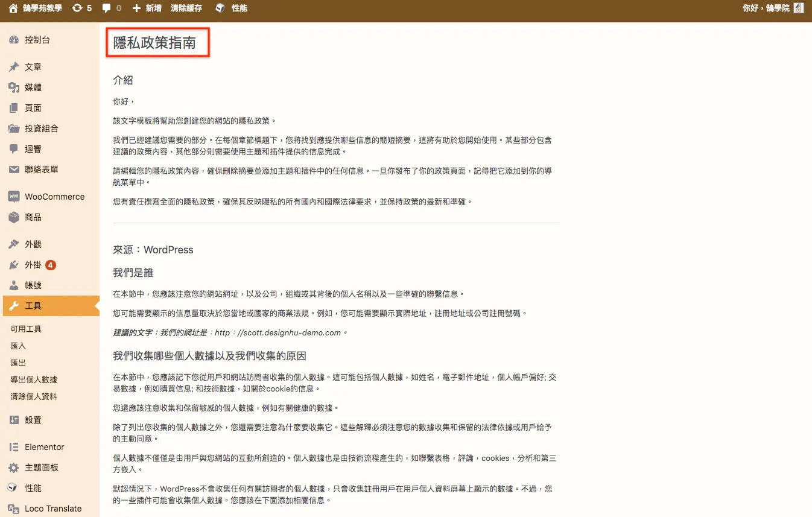Click the 我們是誰 section heading
812x517 pixels.
point(133,273)
